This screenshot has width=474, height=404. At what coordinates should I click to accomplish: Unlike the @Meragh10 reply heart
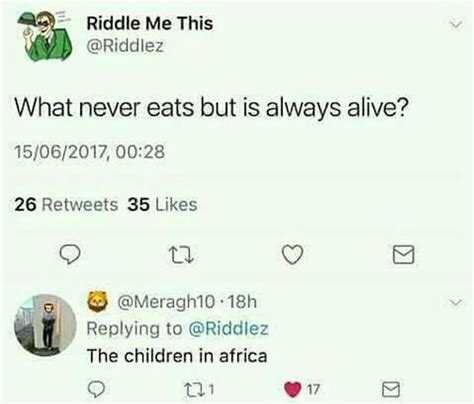coord(293,389)
